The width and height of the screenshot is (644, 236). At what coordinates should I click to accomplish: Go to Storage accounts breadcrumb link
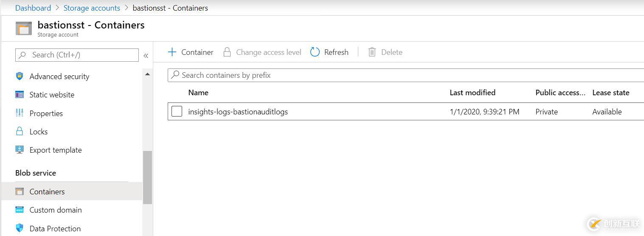click(x=92, y=8)
